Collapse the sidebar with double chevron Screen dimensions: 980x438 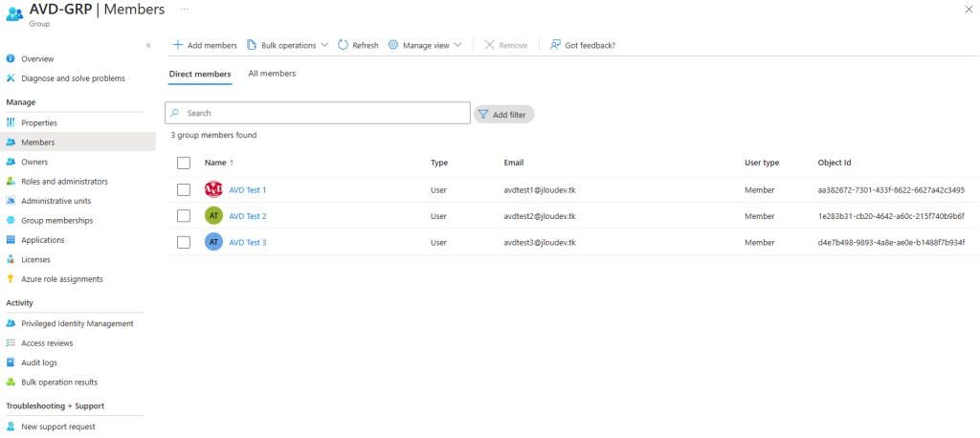click(148, 45)
